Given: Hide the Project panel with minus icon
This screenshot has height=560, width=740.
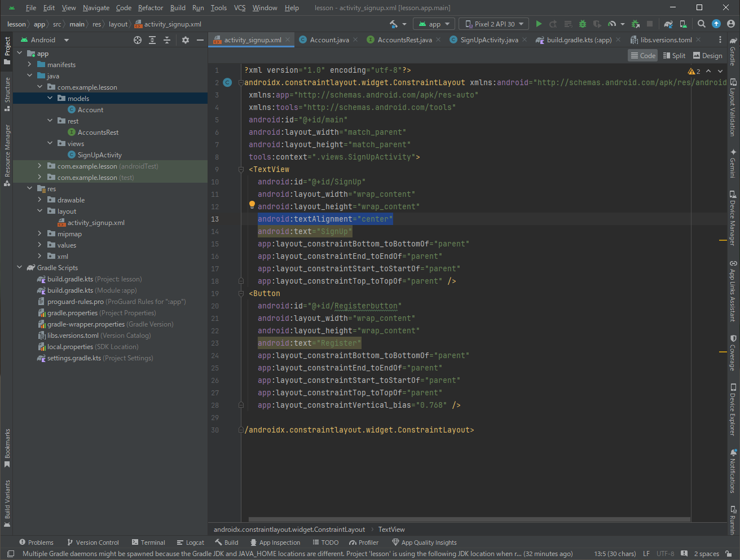Looking at the screenshot, I should point(200,40).
